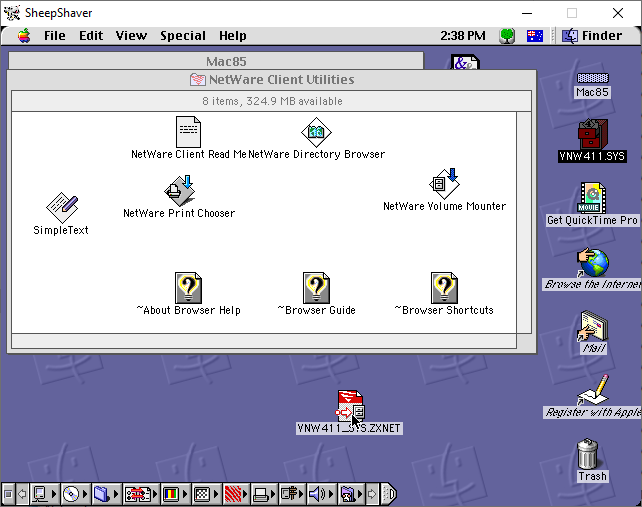Image resolution: width=642 pixels, height=507 pixels.
Task: Click the green tree menu bar icon
Action: (x=507, y=36)
